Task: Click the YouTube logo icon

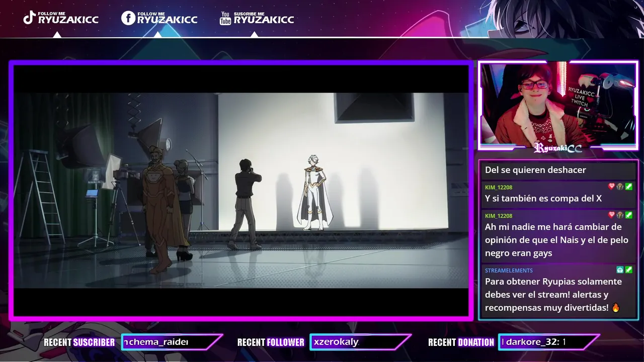Action: coord(225,18)
